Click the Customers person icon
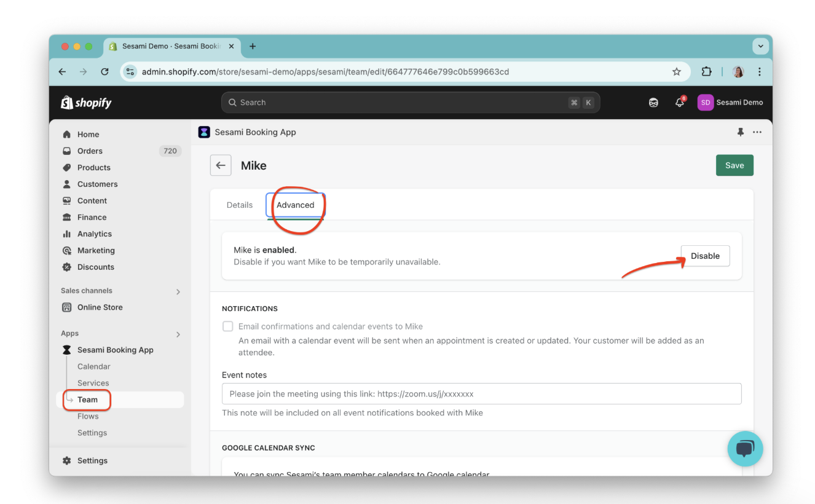This screenshot has height=504, width=815. coord(67,184)
